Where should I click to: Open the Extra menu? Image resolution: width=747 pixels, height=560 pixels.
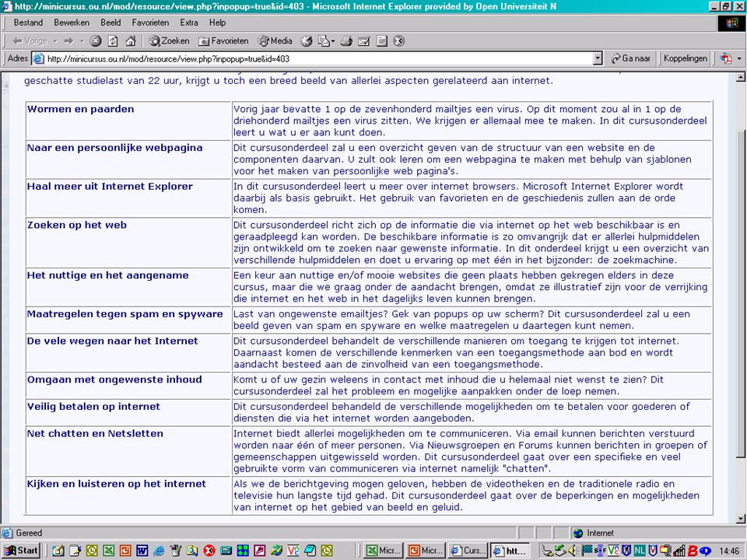click(x=189, y=23)
